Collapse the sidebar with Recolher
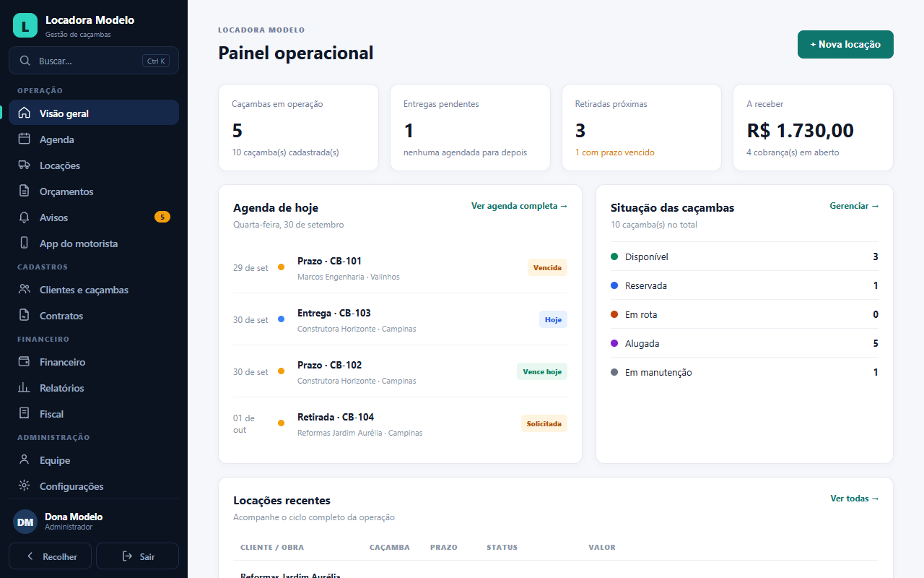Image resolution: width=924 pixels, height=578 pixels. pos(51,556)
